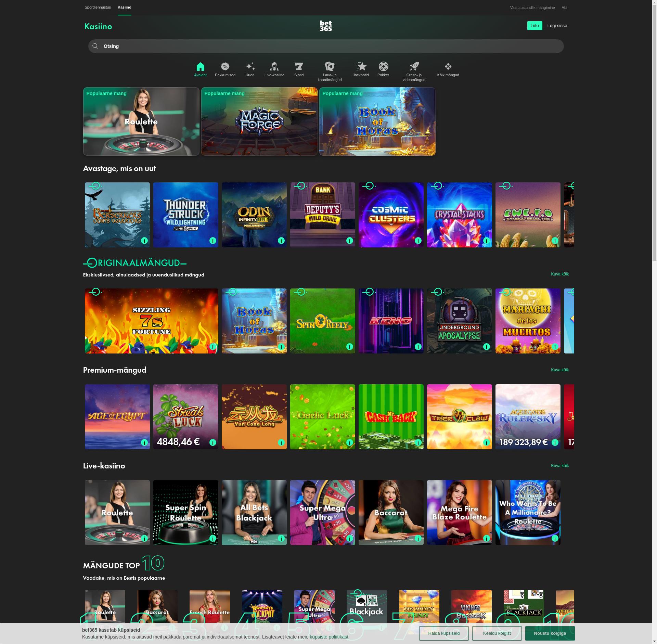Open the Pokker chip icon
Screen dimensions: 657x644
click(383, 66)
